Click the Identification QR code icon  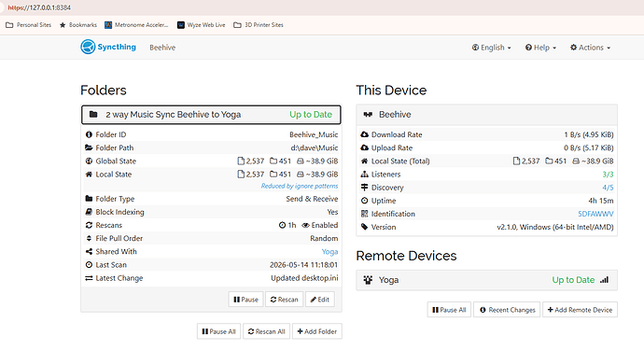click(364, 214)
